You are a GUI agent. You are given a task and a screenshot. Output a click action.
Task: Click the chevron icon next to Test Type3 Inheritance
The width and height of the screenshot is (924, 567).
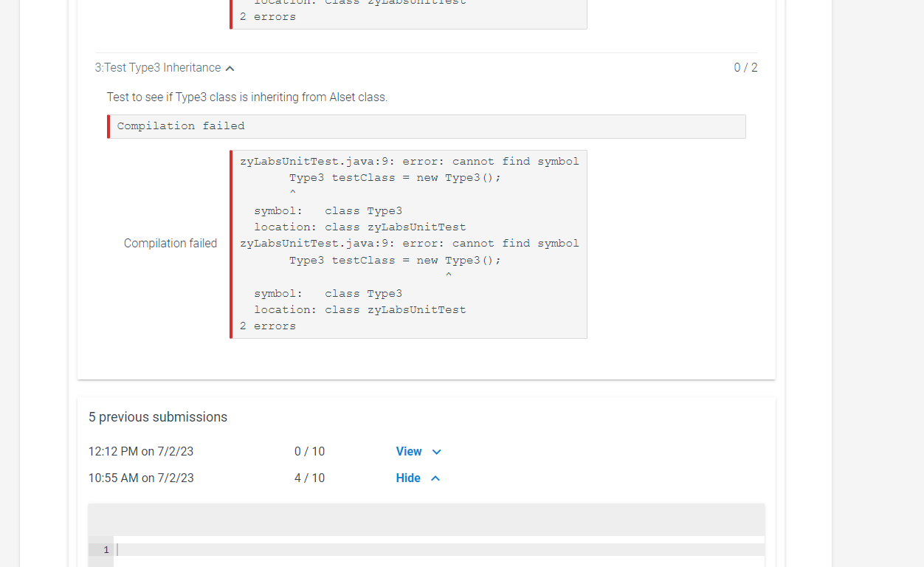230,67
